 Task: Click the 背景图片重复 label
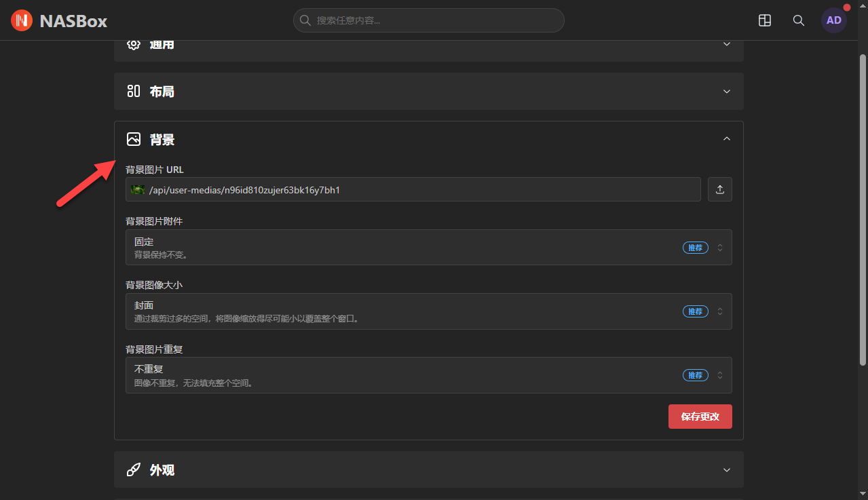[154, 349]
